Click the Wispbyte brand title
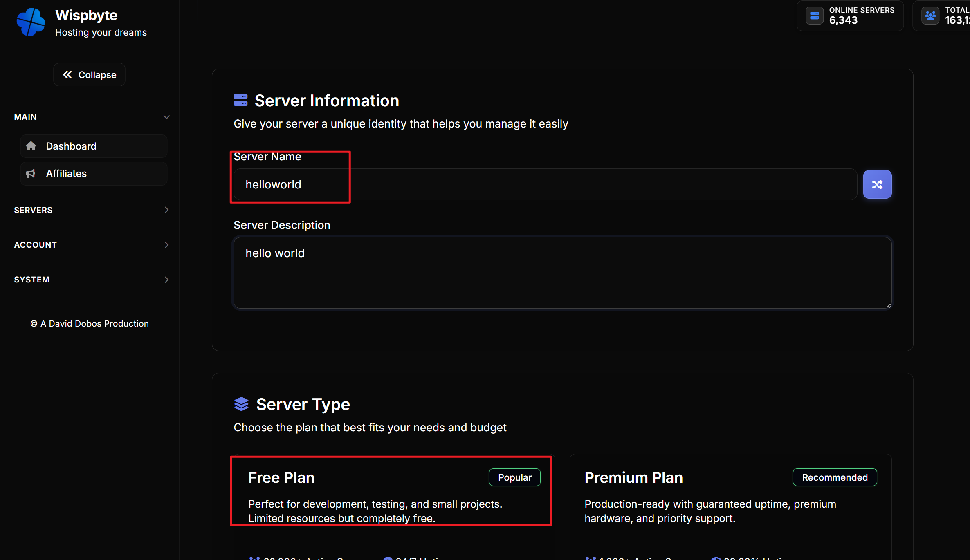970x560 pixels. coord(86,15)
